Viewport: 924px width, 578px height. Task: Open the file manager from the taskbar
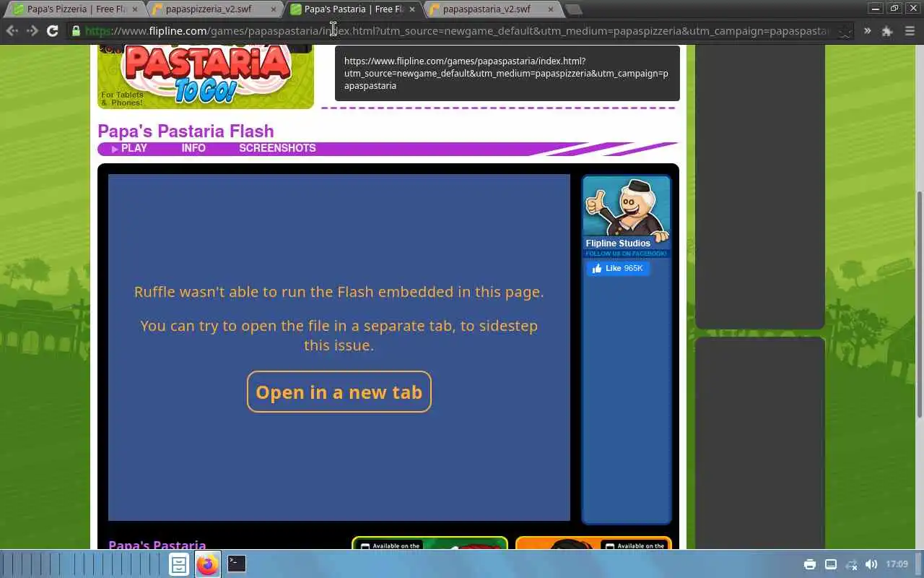tap(179, 564)
